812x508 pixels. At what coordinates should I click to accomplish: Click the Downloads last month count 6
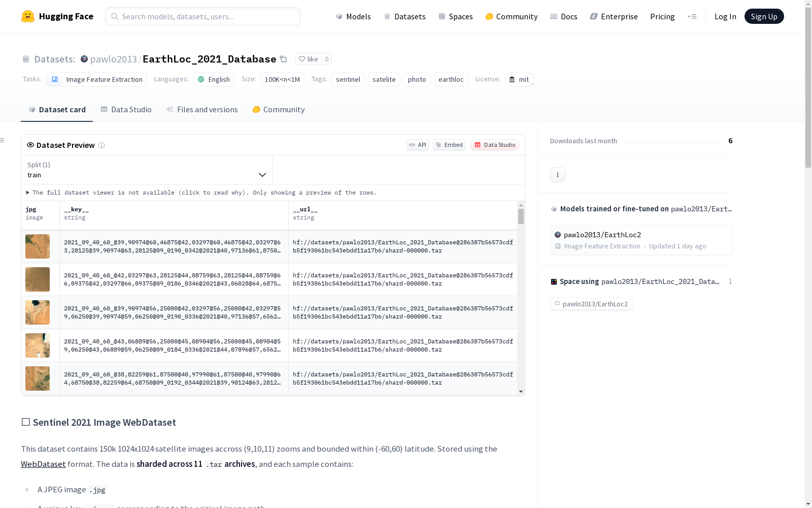coord(730,141)
